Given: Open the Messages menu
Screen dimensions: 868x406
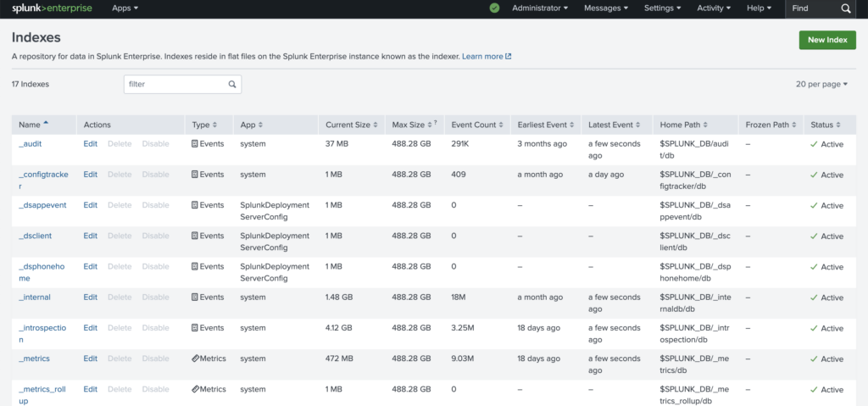Looking at the screenshot, I should [606, 8].
